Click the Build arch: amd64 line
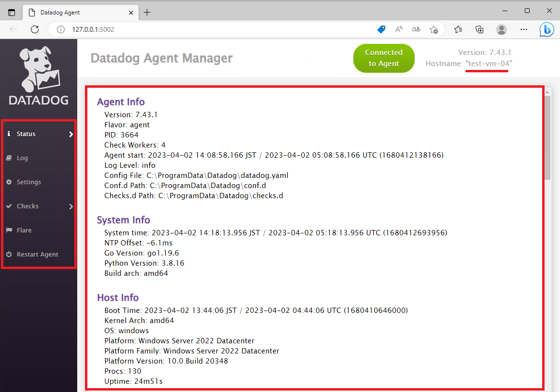560x392 pixels. click(136, 273)
